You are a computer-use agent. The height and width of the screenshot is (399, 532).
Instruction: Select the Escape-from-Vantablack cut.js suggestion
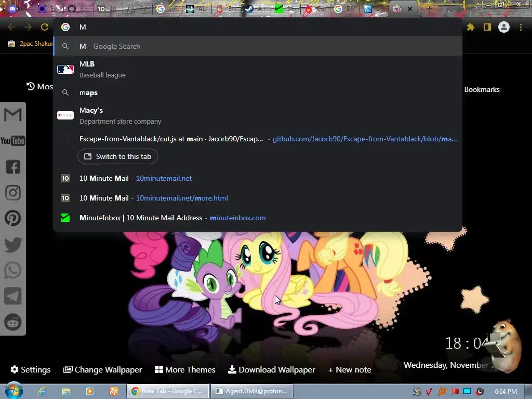pos(258,139)
